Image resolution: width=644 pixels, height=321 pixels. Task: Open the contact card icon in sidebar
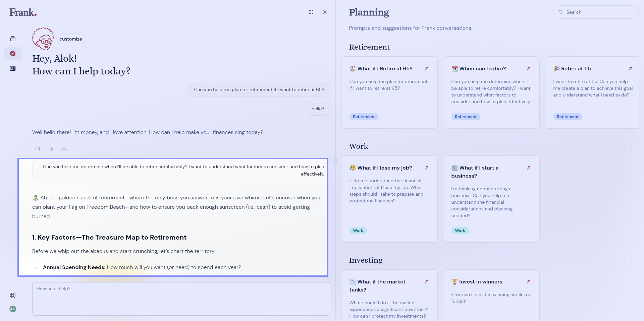tap(13, 68)
